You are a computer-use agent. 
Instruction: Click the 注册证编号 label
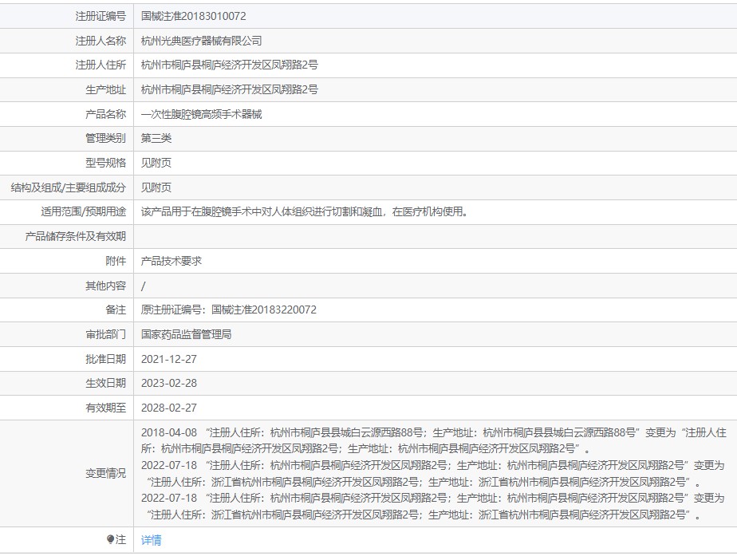click(100, 16)
